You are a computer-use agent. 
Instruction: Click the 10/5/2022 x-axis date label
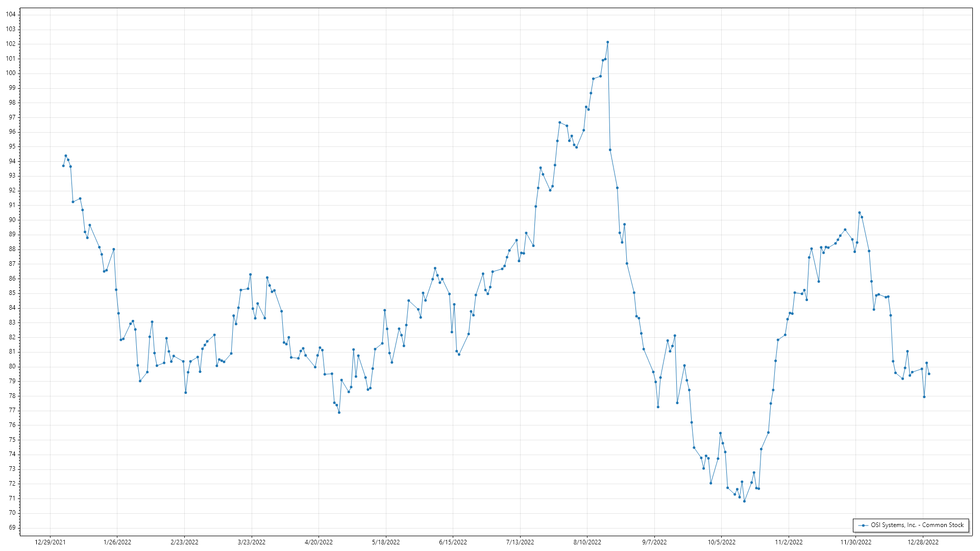click(721, 542)
